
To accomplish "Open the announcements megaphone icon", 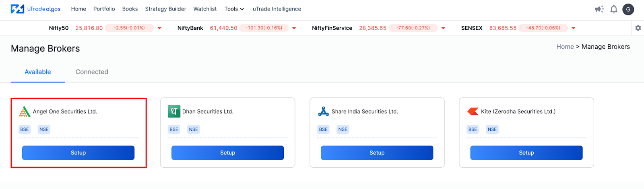I will coord(599,9).
